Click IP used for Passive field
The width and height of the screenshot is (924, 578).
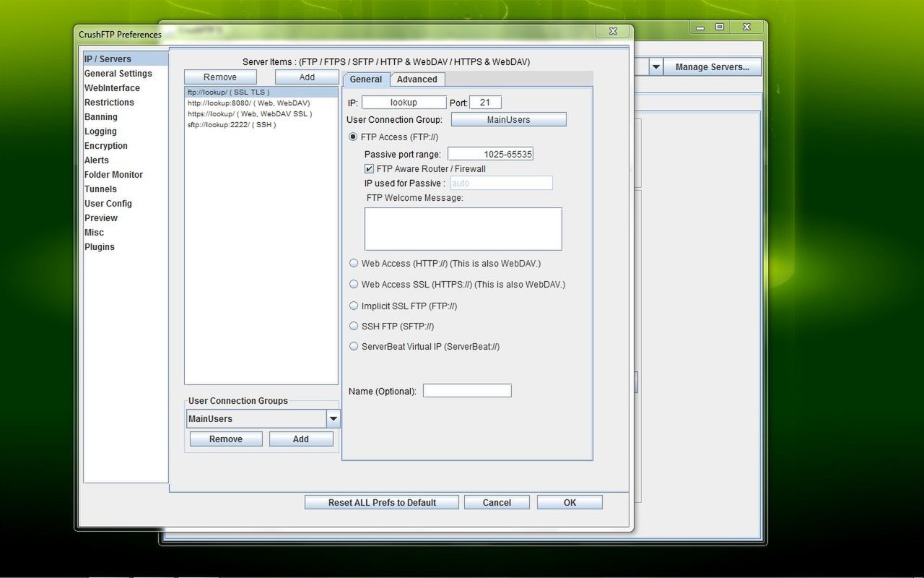click(x=502, y=184)
